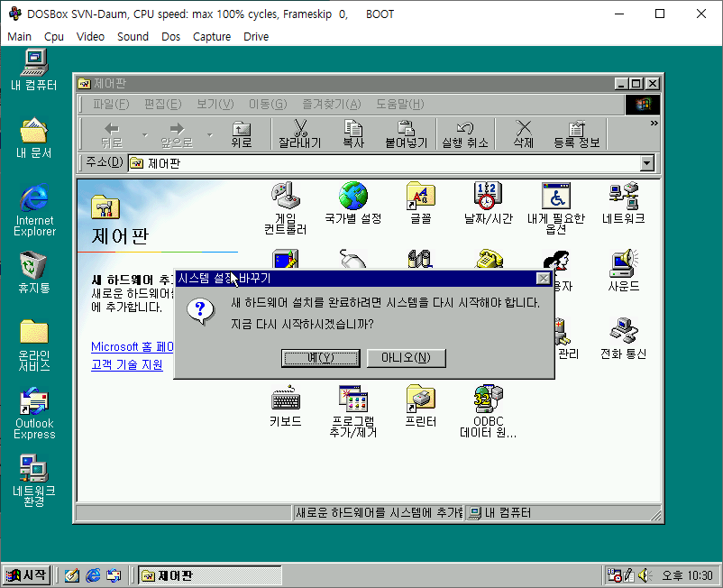723x588 pixels.
Task: Open 파일(F) menu
Action: [111, 105]
